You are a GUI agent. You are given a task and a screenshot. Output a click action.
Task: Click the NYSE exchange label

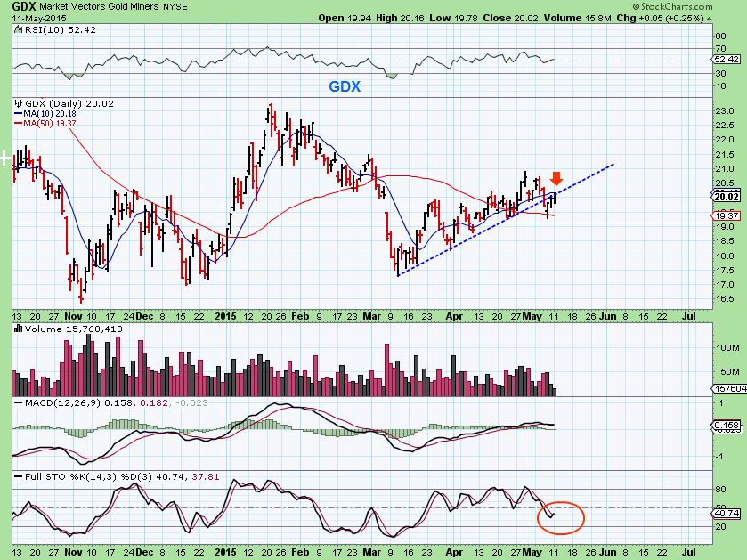click(x=175, y=7)
